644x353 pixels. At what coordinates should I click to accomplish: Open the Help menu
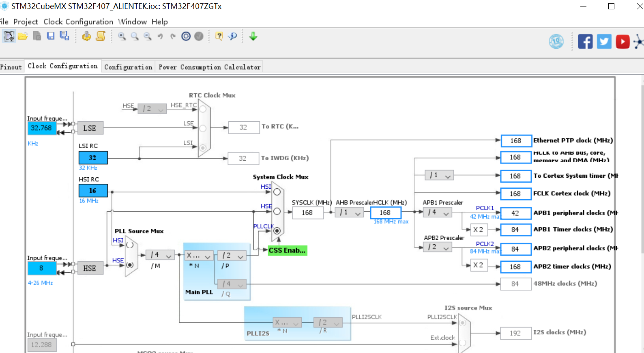(x=160, y=22)
